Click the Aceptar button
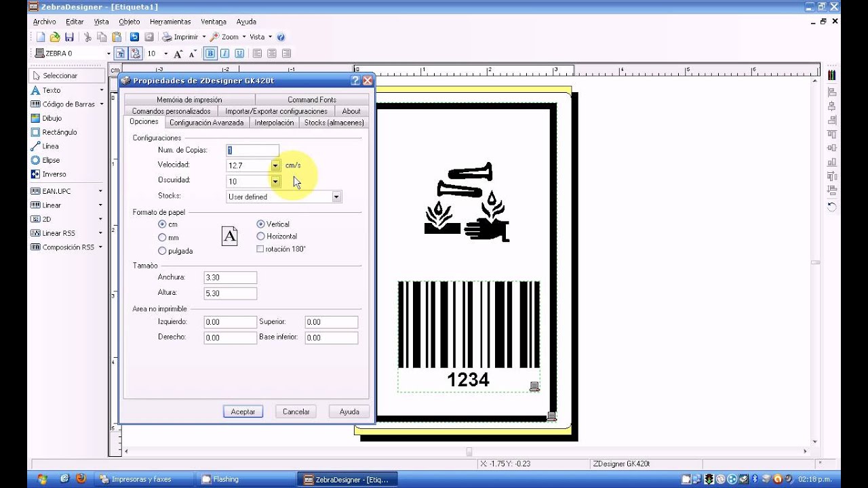 243,411
